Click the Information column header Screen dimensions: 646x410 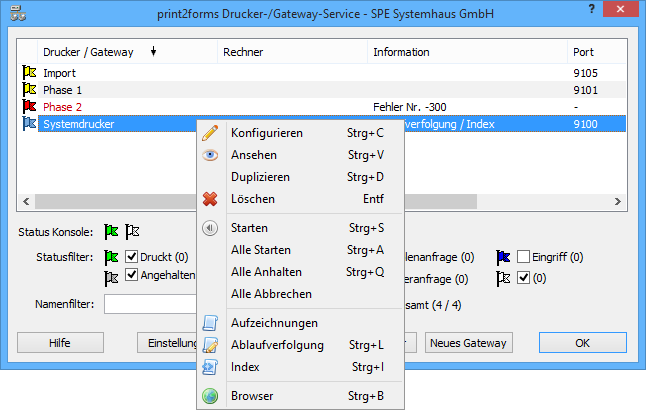tap(401, 52)
